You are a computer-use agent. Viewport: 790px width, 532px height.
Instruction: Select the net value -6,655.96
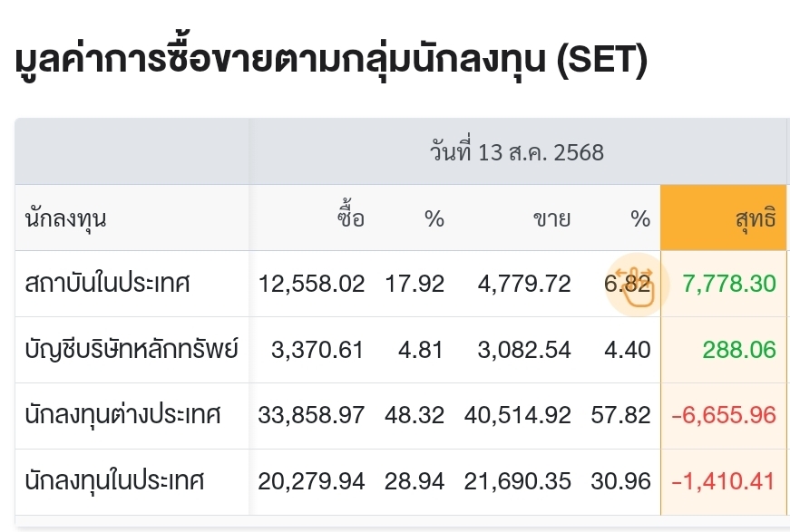tap(724, 415)
